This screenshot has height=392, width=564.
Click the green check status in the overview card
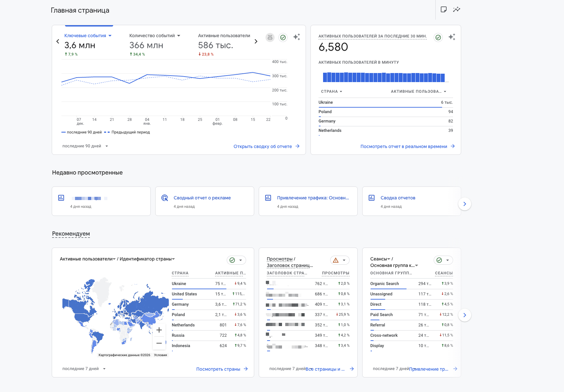pos(283,37)
